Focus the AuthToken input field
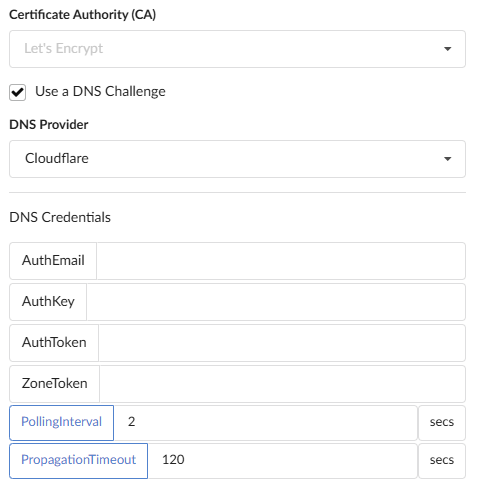The image size is (479, 493). pyautogui.click(x=282, y=343)
